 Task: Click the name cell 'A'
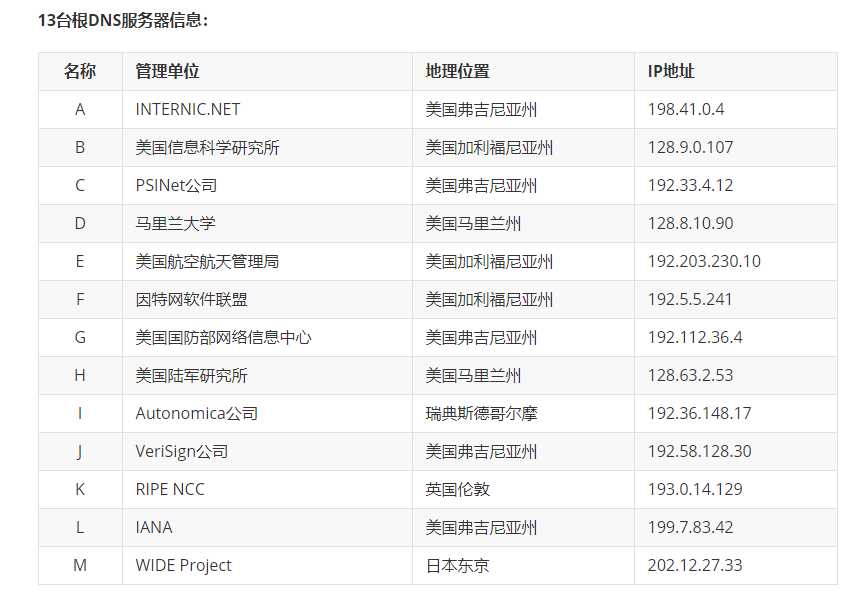pyautogui.click(x=80, y=109)
